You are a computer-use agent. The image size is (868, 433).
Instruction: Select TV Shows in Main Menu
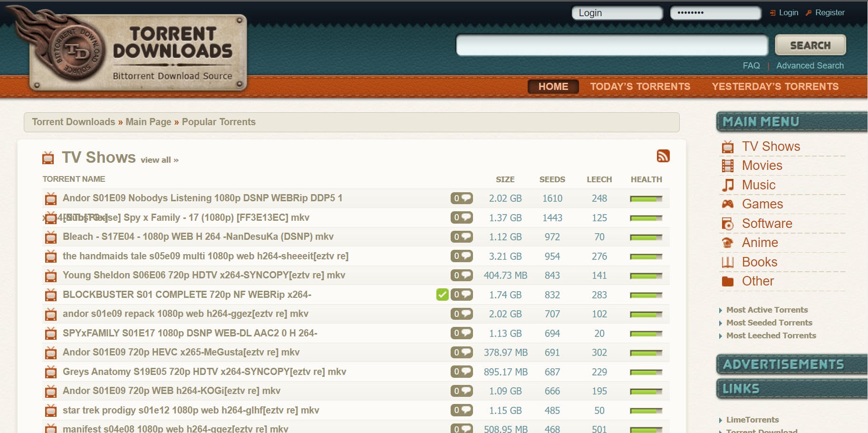(771, 147)
